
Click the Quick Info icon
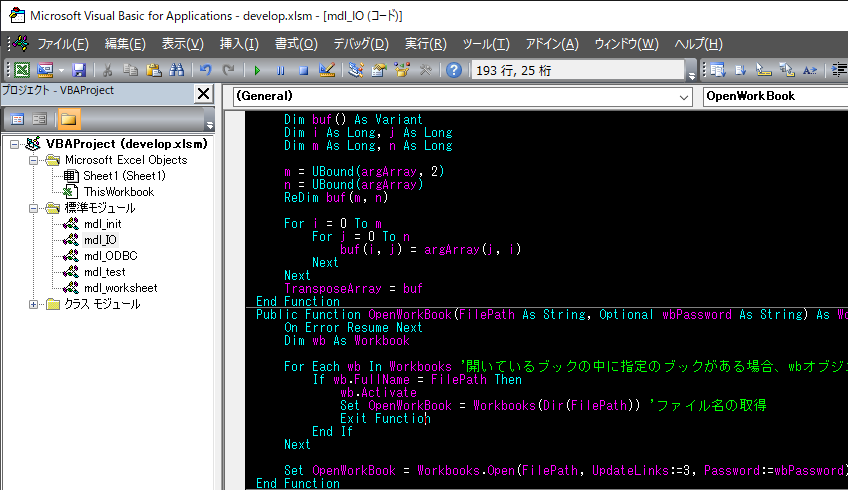764,70
